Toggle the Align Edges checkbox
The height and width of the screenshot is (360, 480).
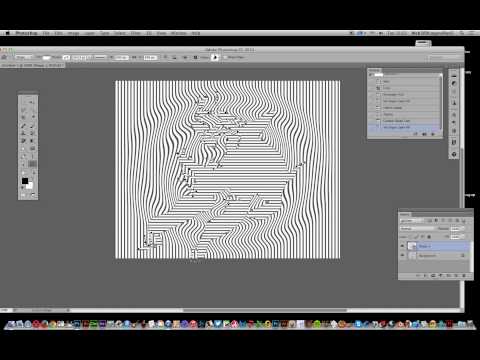(x=224, y=58)
